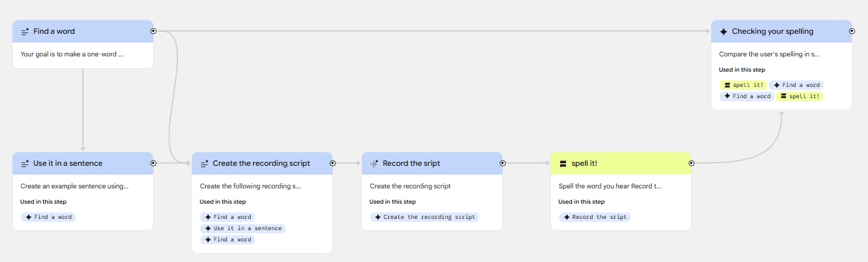The height and width of the screenshot is (262, 868).
Task: Click the text icon in Find a word header
Action: click(25, 31)
